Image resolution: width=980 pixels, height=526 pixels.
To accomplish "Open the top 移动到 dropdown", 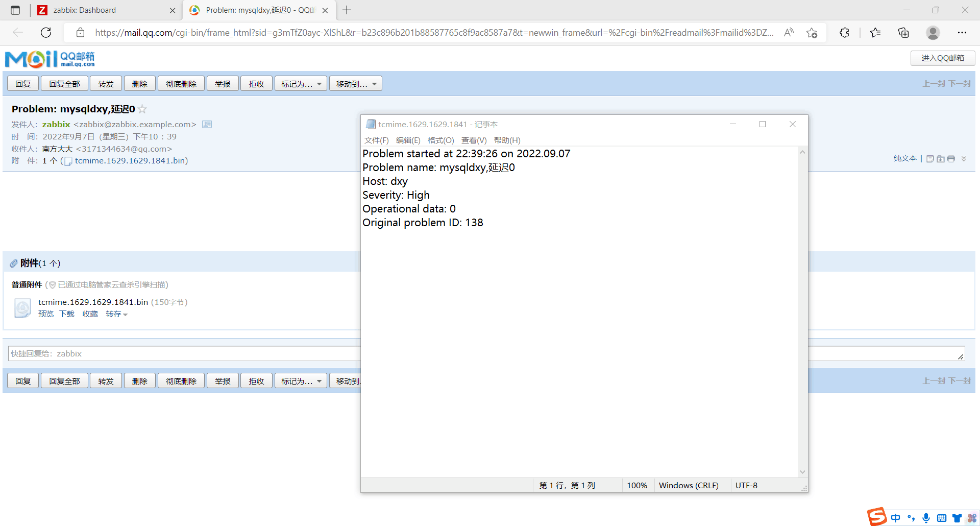I will (x=355, y=84).
